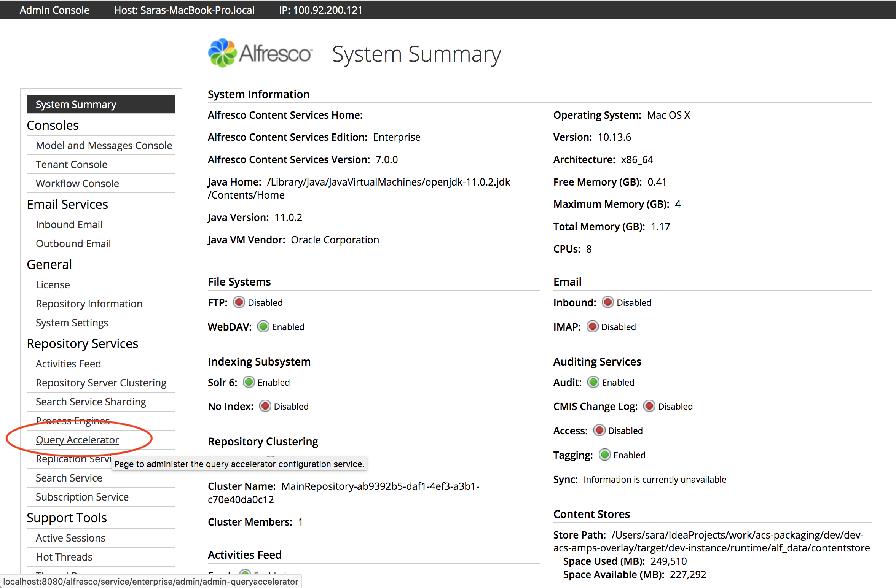
Task: Click the Solr 6 enabled indicator
Action: (249, 382)
